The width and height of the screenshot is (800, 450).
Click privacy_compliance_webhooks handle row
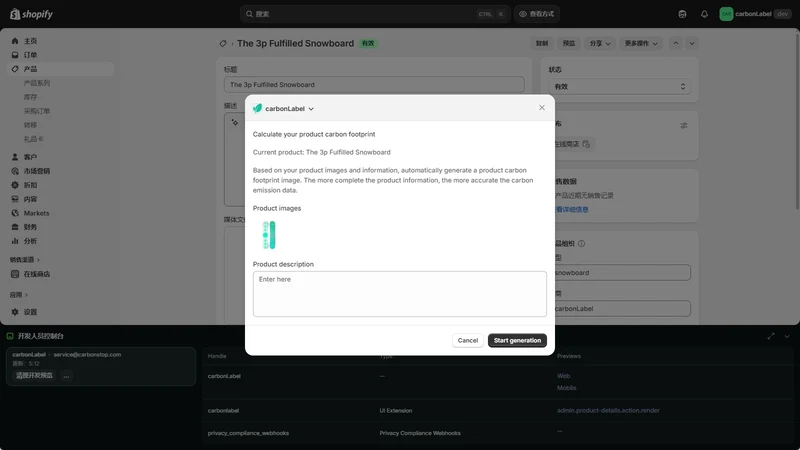tap(248, 433)
